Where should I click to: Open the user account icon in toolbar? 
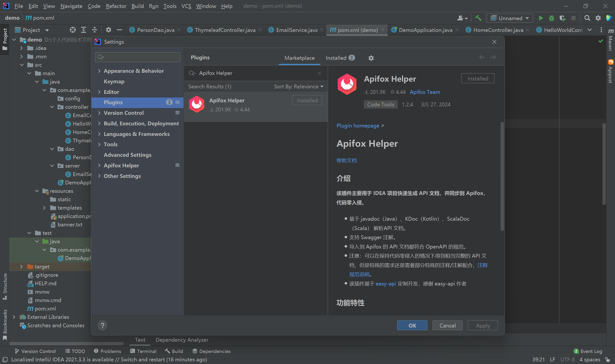(462, 18)
